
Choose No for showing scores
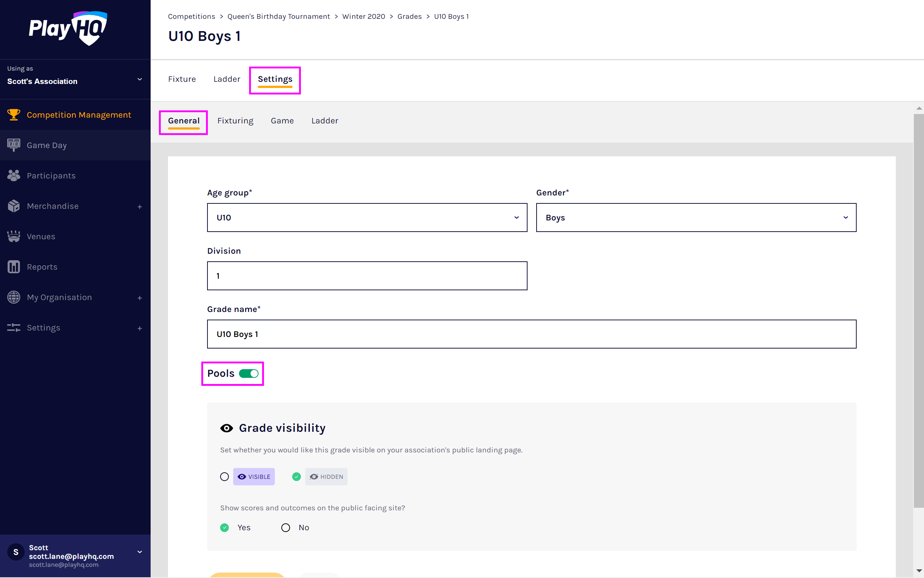pos(286,528)
